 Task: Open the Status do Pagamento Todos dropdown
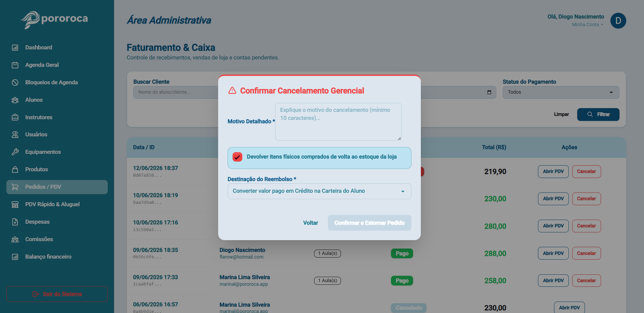(x=561, y=92)
